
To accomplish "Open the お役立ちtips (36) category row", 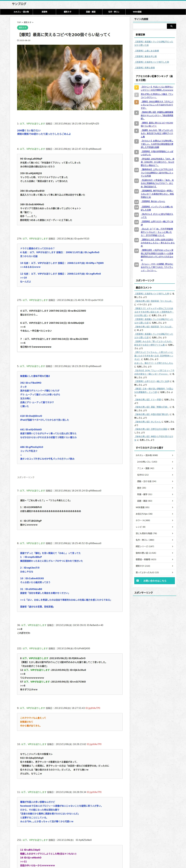I will pyautogui.click(x=155, y=514).
